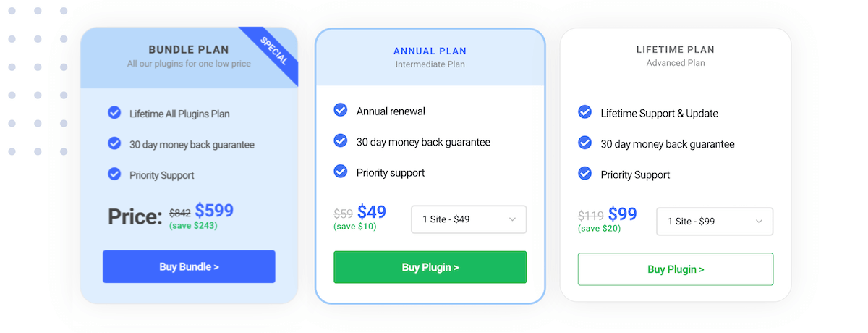Click checkmark beside Lifetime plan money back guarantee

tap(585, 143)
